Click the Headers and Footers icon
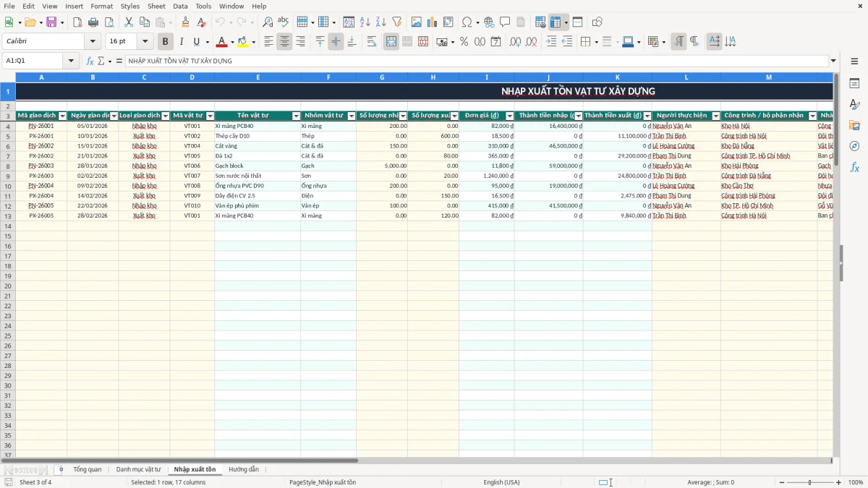The height and width of the screenshot is (488, 868). (x=521, y=22)
